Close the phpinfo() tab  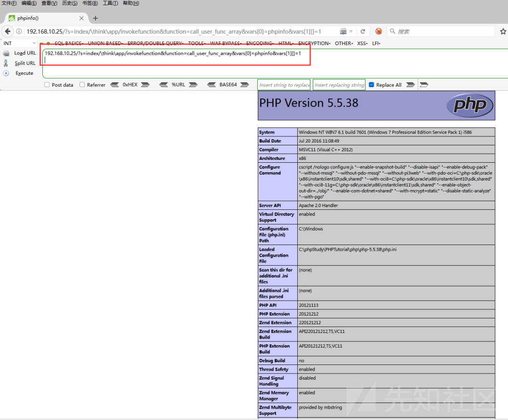click(82, 18)
